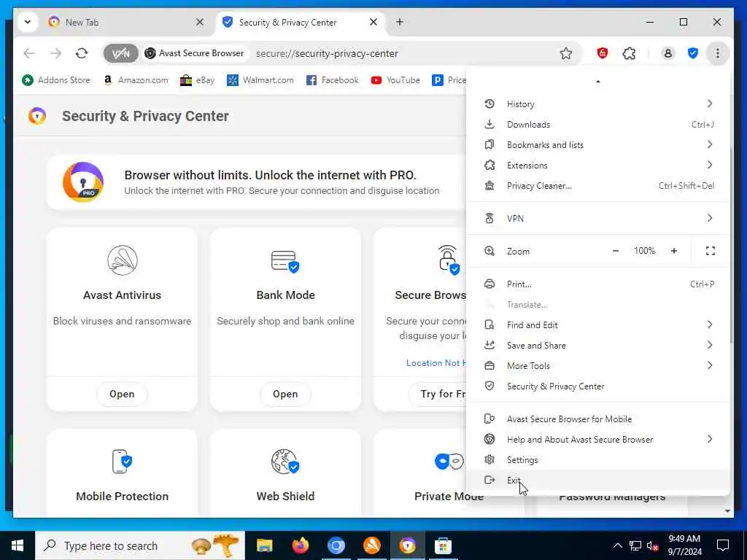This screenshot has width=747, height=560.
Task: Click the Avast Antivirus feature icon
Action: (123, 260)
